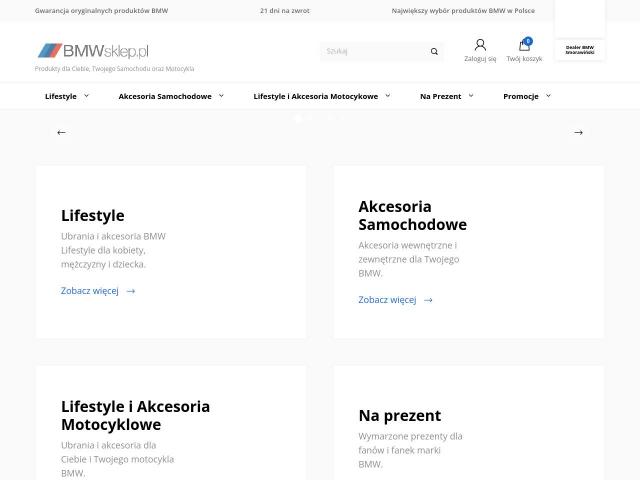Click the tagline Produkty dla Ciebie
Viewport: 640px width, 480px height.
click(x=114, y=69)
